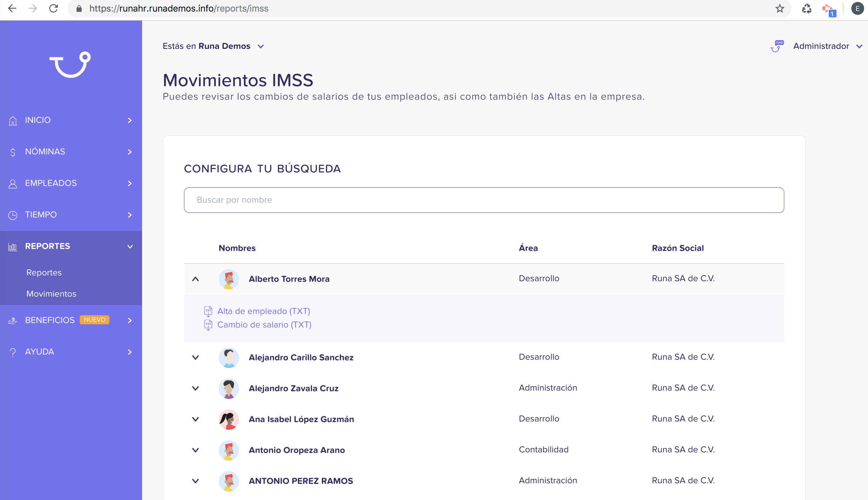This screenshot has height=500, width=868.
Task: Click the Buscar por nombre search field
Action: click(484, 200)
